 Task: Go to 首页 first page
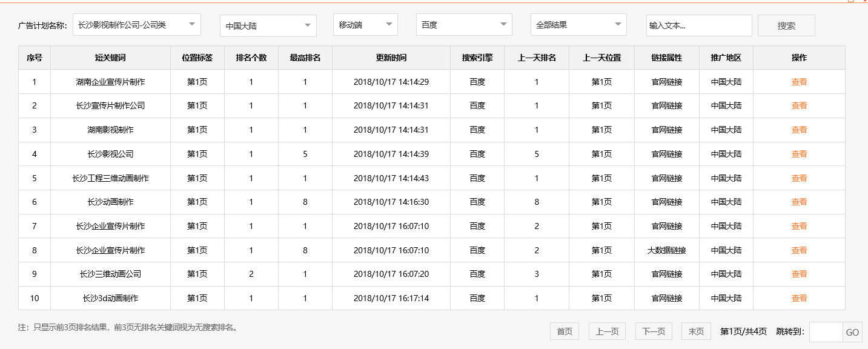pyautogui.click(x=565, y=331)
